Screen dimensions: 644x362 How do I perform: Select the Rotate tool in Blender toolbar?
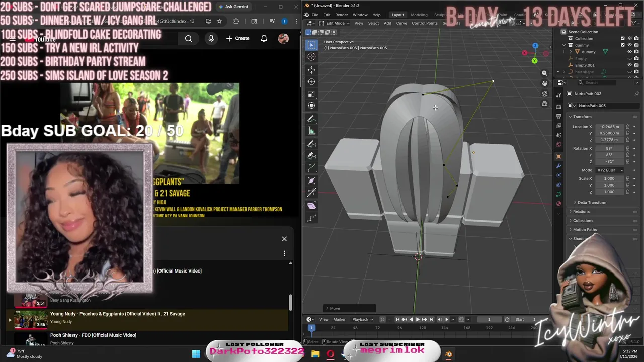coord(311,81)
